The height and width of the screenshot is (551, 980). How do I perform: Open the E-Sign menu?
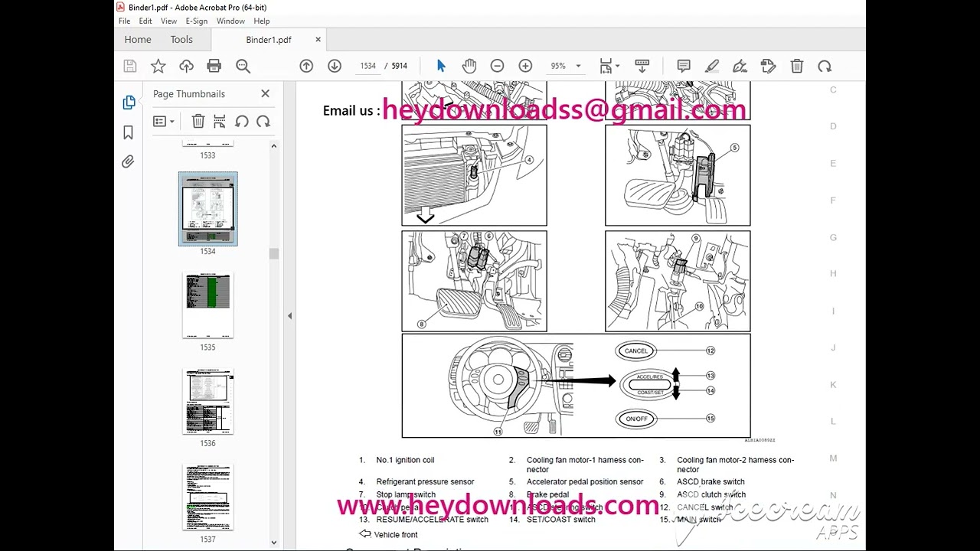pyautogui.click(x=197, y=21)
